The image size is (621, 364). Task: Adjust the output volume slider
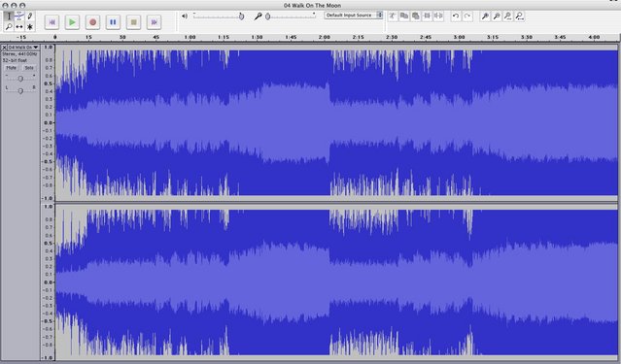point(218,17)
